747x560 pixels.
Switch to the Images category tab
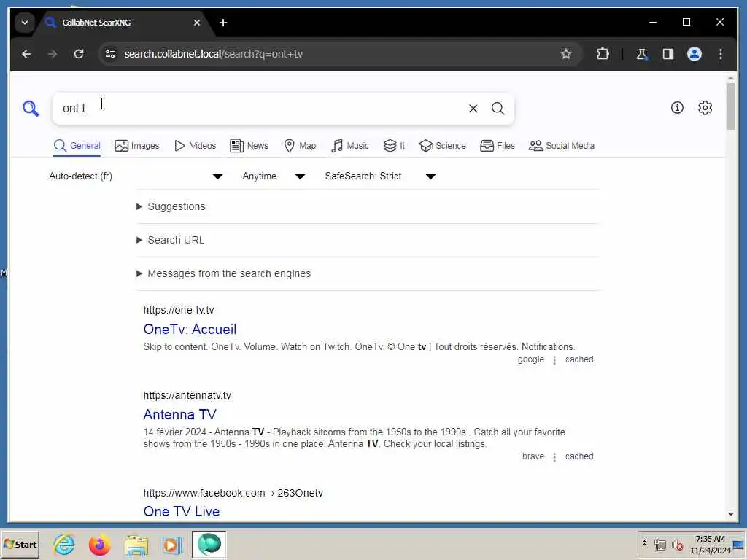[137, 146]
